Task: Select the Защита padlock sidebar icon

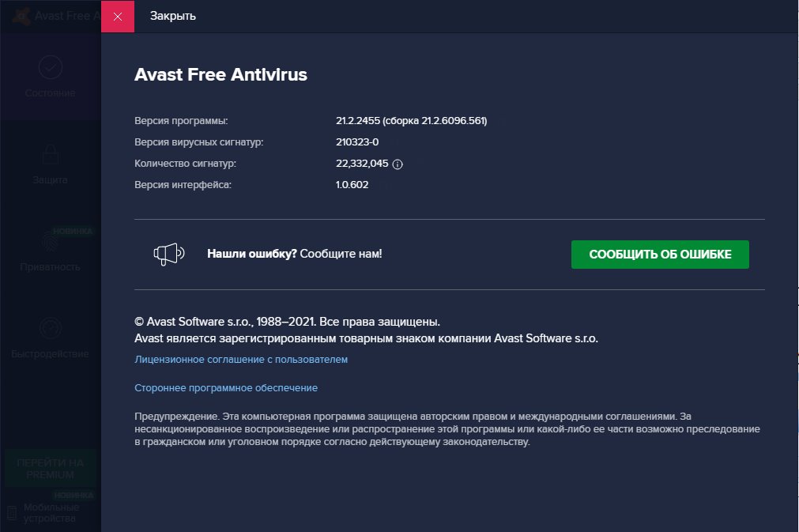Action: tap(50, 154)
